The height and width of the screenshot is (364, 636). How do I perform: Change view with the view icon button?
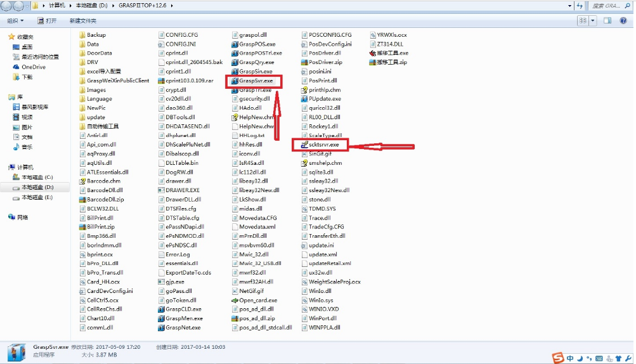[583, 21]
